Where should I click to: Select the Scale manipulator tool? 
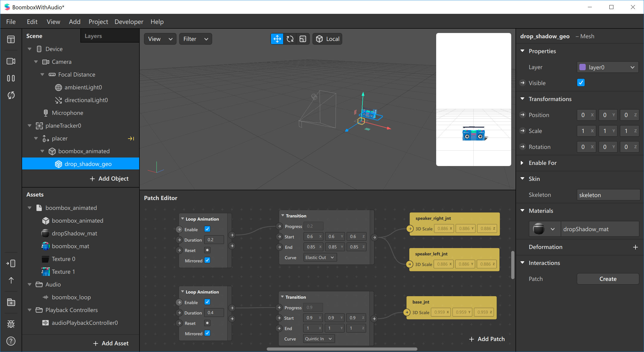303,39
